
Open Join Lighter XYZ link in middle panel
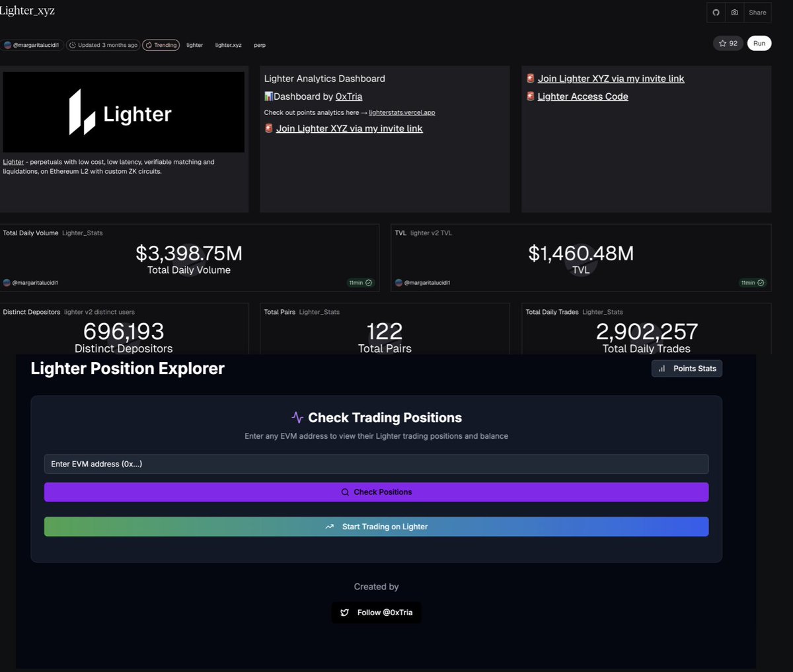tap(349, 128)
